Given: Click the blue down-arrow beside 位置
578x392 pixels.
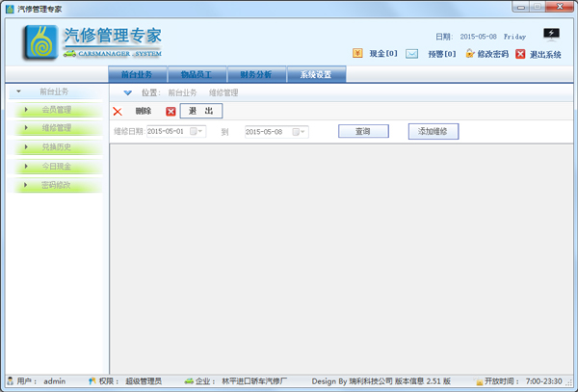Looking at the screenshot, I should pos(127,92).
